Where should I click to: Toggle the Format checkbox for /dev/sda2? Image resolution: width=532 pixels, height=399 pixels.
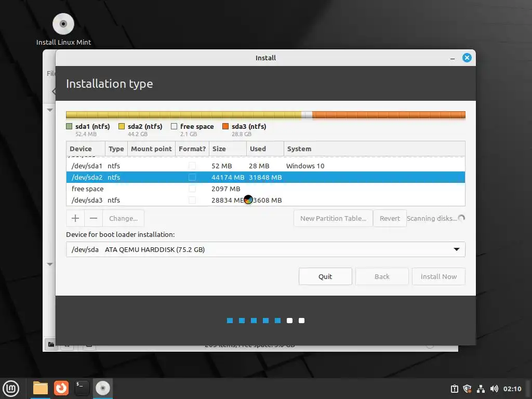192,177
